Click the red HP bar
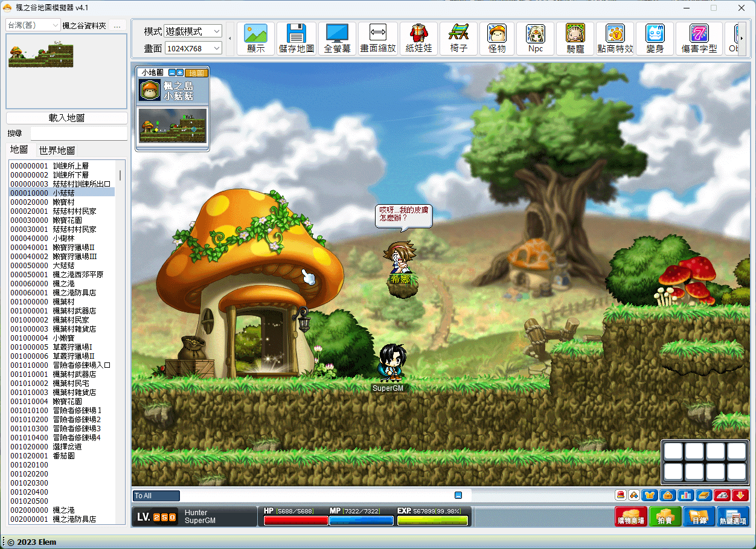The width and height of the screenshot is (756, 549). (296, 520)
